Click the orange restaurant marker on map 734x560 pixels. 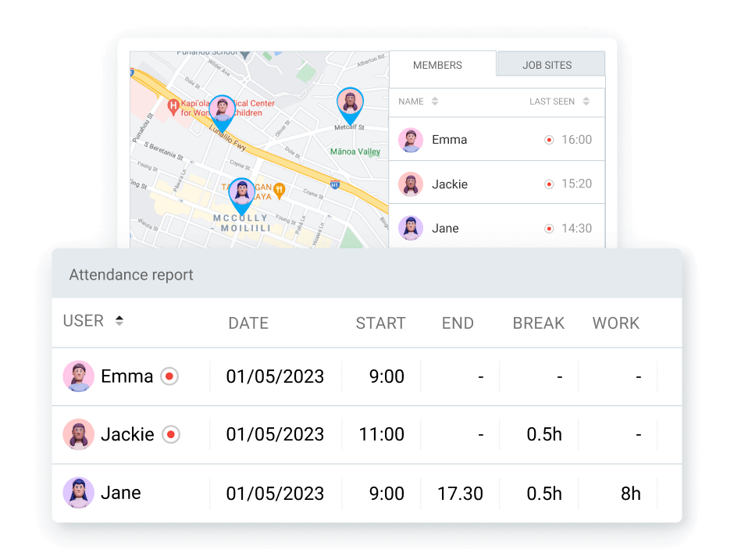coord(279,190)
